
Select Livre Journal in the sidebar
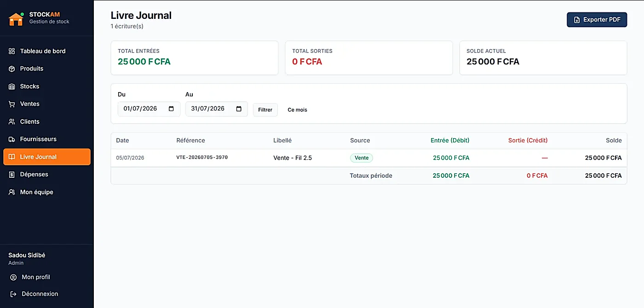[x=47, y=157]
